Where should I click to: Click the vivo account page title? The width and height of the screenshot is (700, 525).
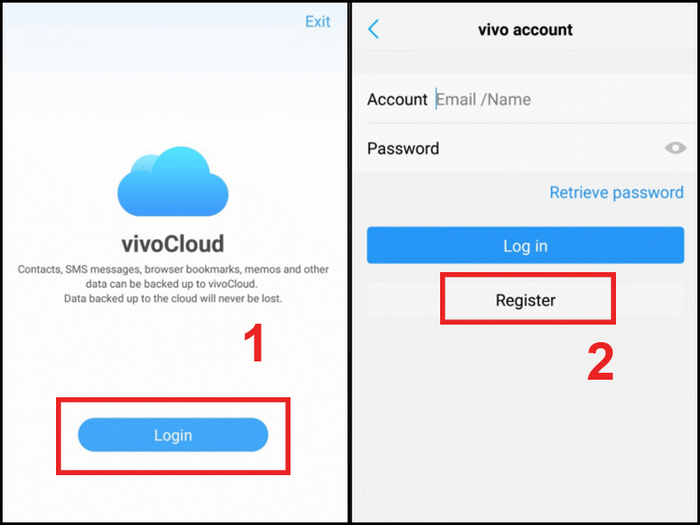coord(525,30)
